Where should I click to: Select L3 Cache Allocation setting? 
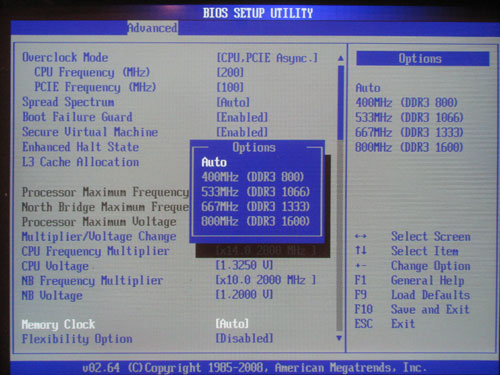[80, 162]
